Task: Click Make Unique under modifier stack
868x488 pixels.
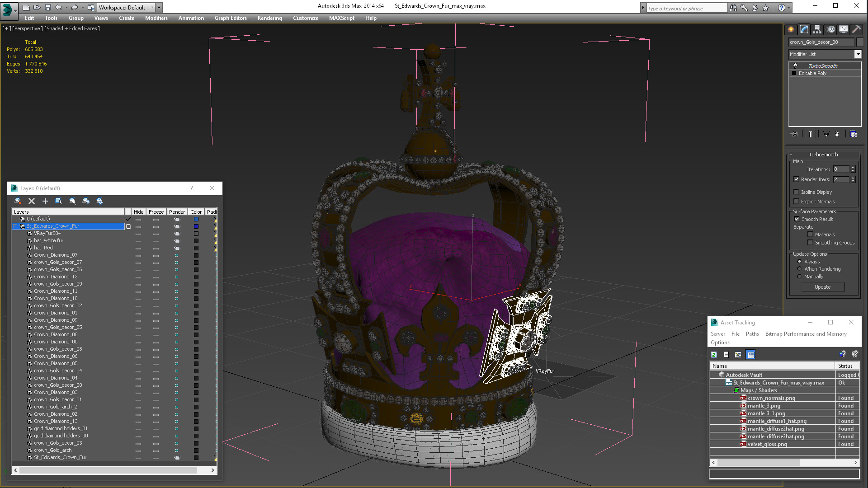Action: tap(826, 134)
